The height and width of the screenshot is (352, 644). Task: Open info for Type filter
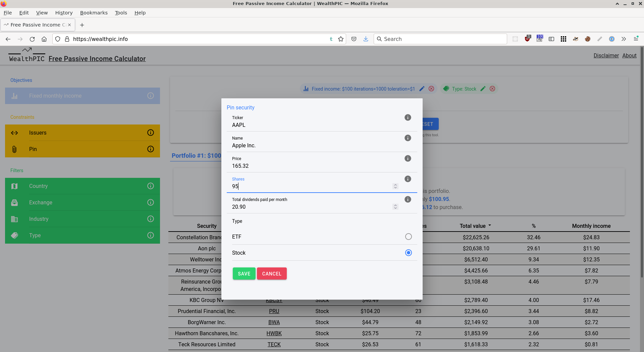tap(151, 235)
